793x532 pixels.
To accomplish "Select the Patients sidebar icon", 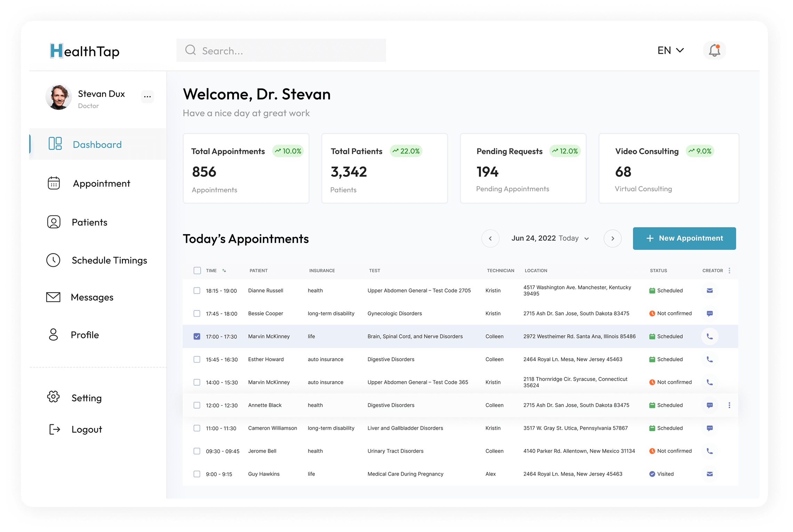I will click(54, 222).
